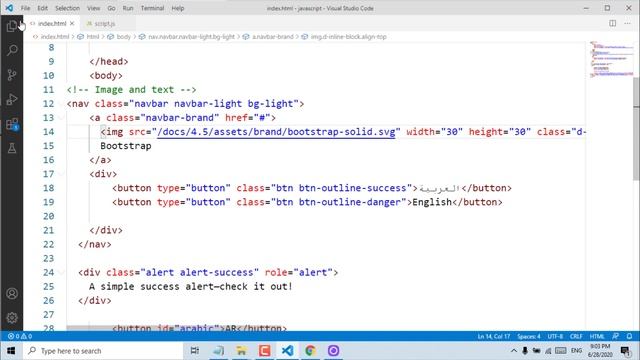Screen dimensions: 640x360
Task: Open the Selection menu
Action: tap(67, 8)
